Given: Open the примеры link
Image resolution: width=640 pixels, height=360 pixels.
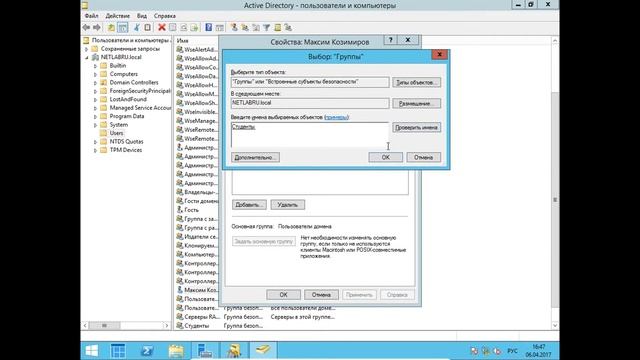Looking at the screenshot, I should (336, 117).
